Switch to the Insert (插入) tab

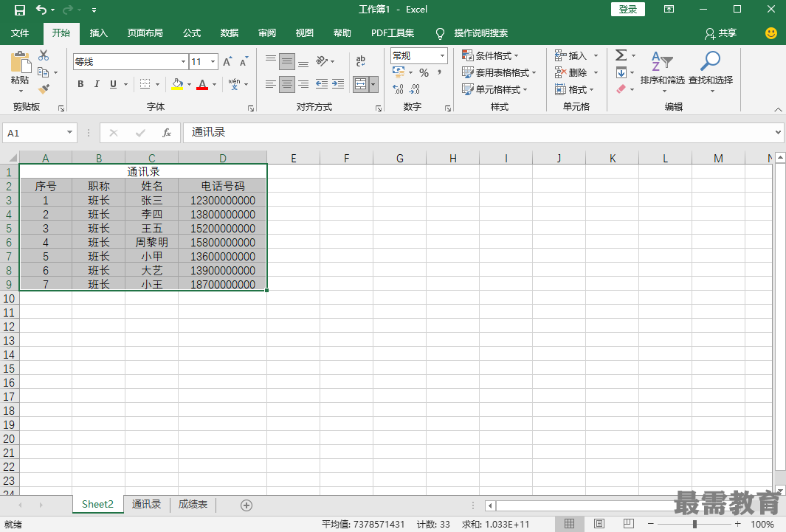(99, 33)
